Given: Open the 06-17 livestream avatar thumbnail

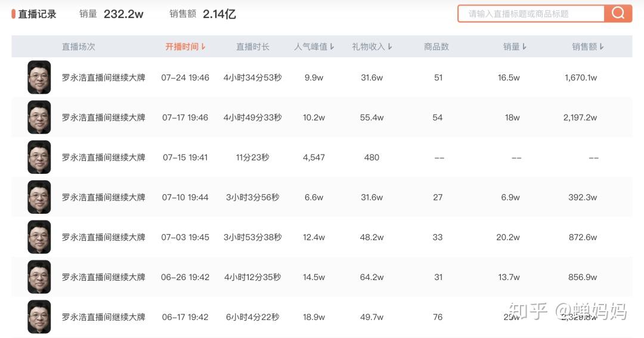Looking at the screenshot, I should pyautogui.click(x=39, y=317).
